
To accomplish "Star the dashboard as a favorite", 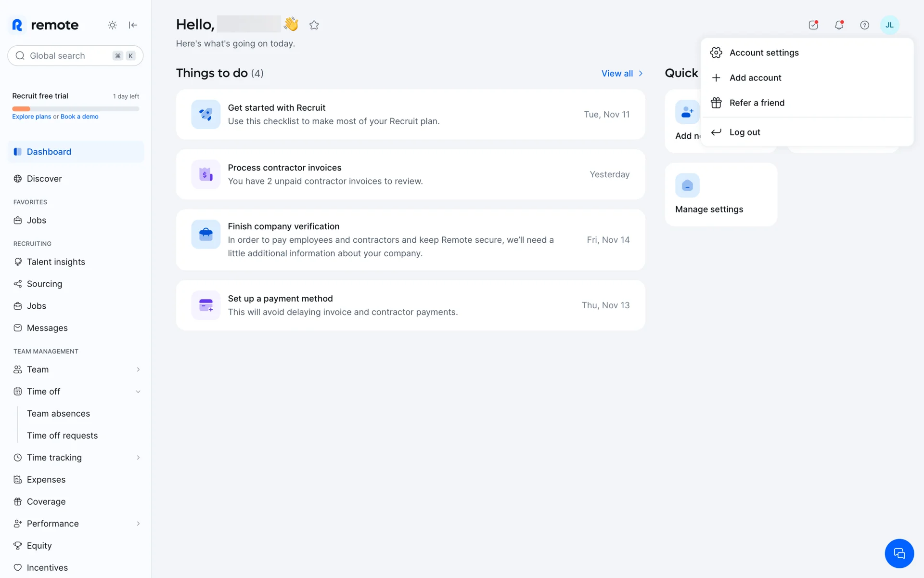I will pos(314,25).
